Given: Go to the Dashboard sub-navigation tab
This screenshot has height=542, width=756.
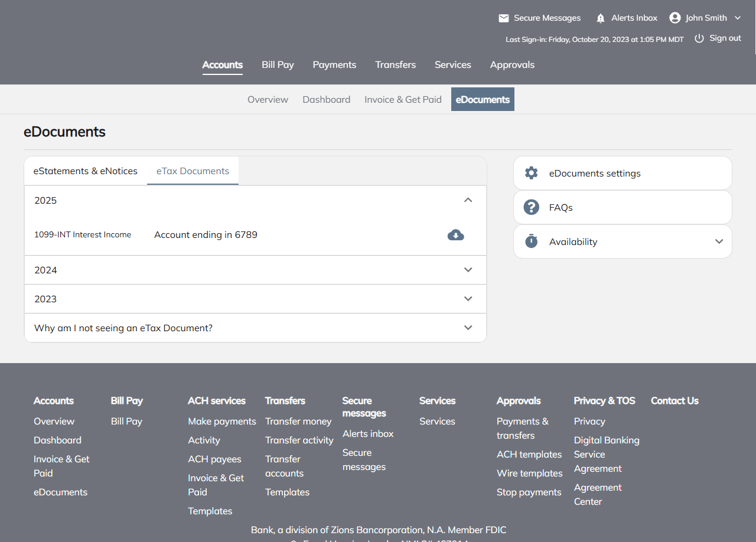Looking at the screenshot, I should point(327,99).
